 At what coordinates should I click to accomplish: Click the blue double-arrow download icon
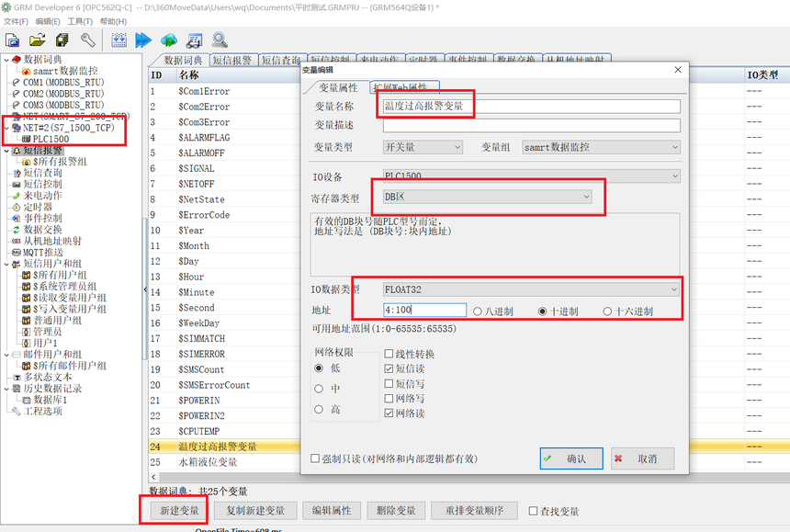click(143, 40)
